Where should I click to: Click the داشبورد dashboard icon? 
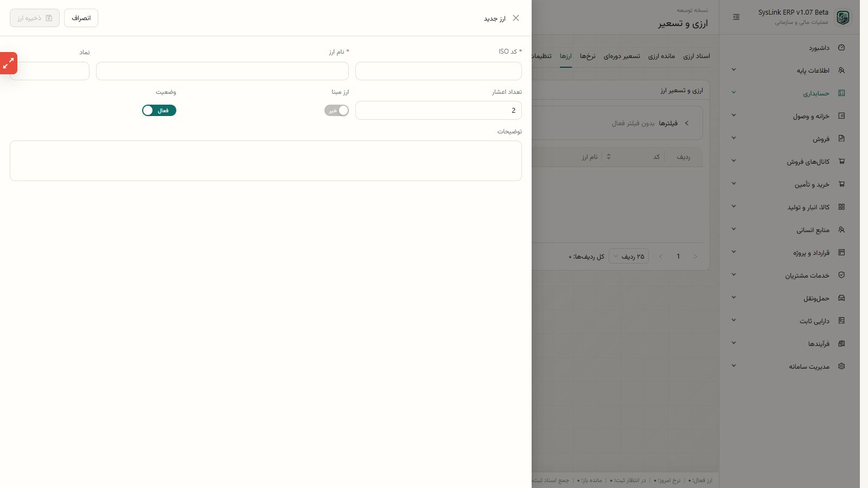click(x=841, y=48)
